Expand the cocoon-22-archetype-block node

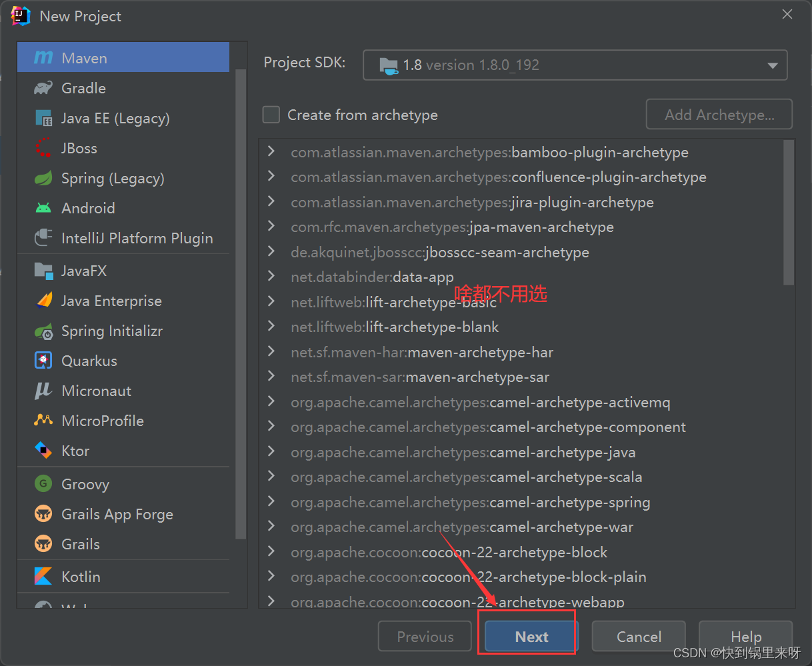coord(271,551)
